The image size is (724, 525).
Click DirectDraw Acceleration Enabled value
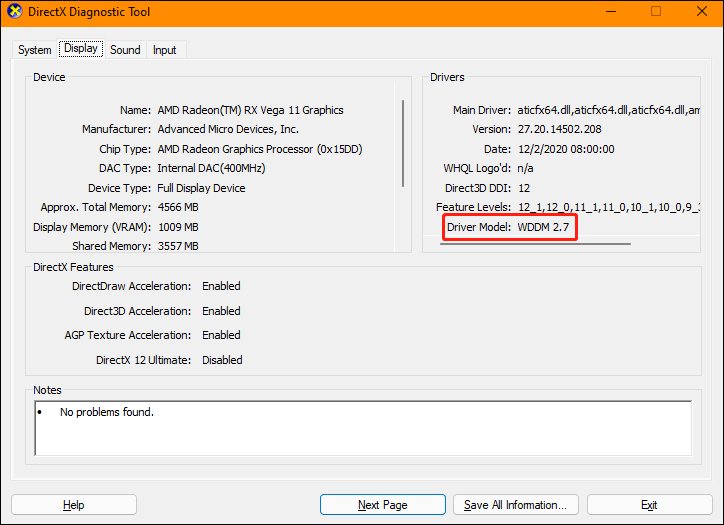coord(221,286)
